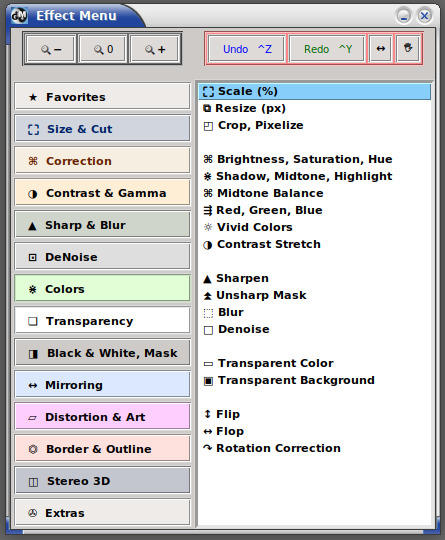Click the rightmost toolbar icon after the double-arrow
Screen dimensions: 445x540
408,48
